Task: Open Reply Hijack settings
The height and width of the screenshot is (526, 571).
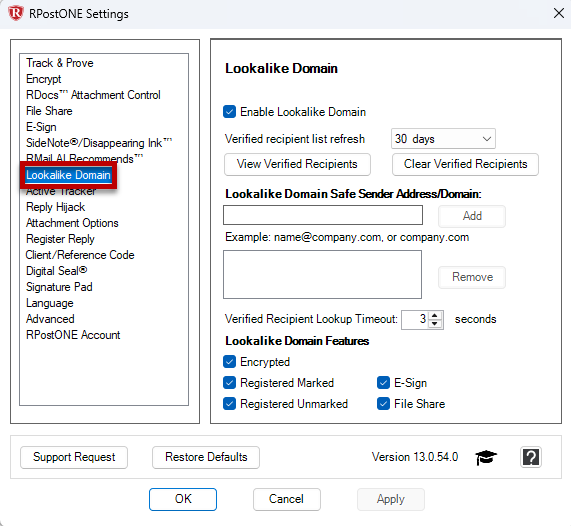Action: pos(55,207)
